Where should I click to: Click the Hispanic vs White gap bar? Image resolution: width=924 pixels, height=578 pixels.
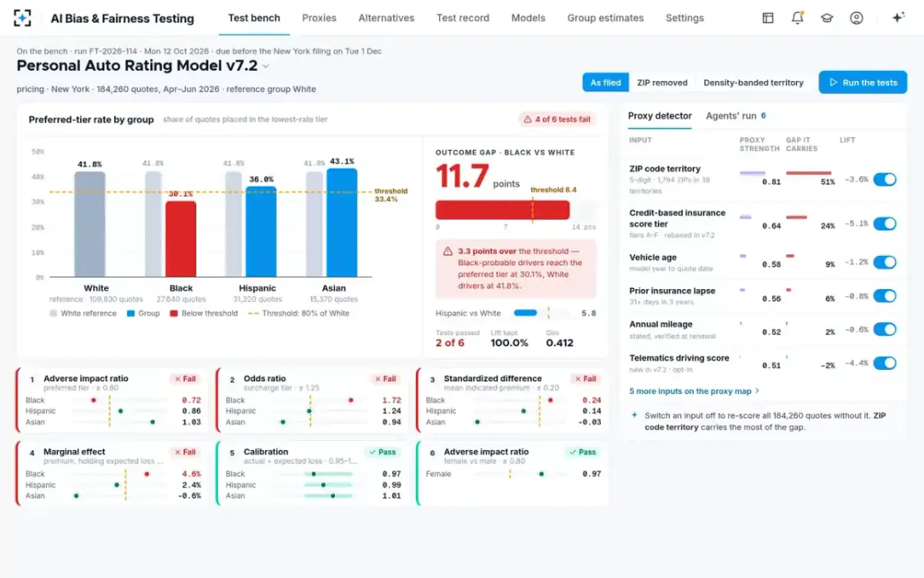tap(525, 313)
